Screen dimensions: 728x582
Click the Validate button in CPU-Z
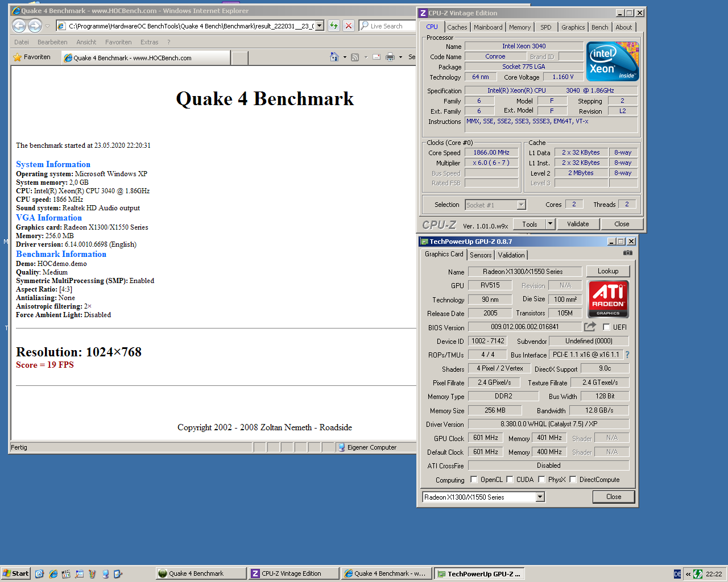point(578,224)
